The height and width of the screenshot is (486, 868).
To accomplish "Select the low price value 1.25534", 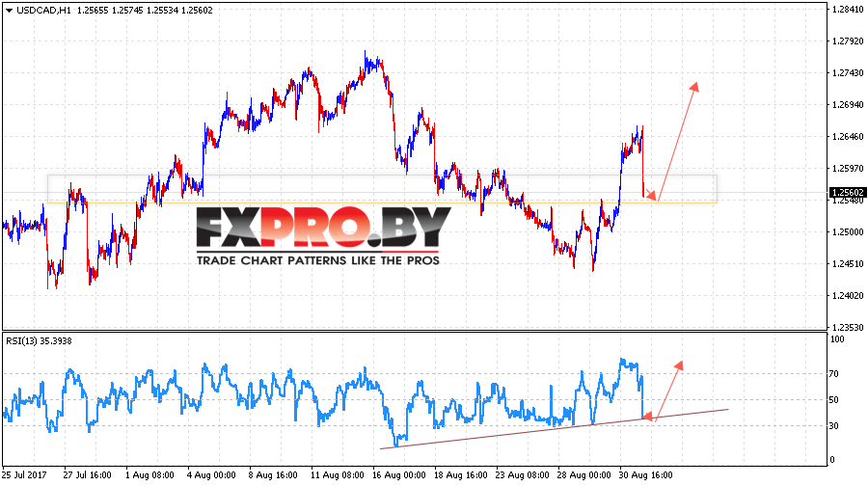I will pyautogui.click(x=162, y=10).
